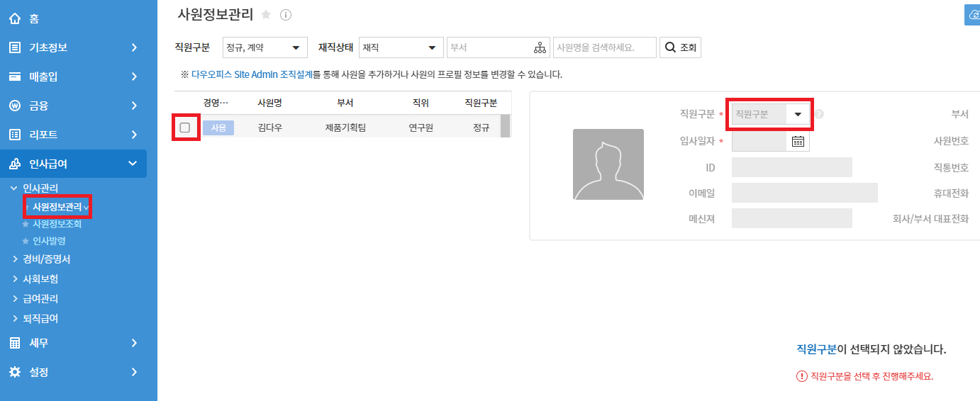Click the help question mark near 직원구분
The width and height of the screenshot is (980, 401).
pos(819,114)
